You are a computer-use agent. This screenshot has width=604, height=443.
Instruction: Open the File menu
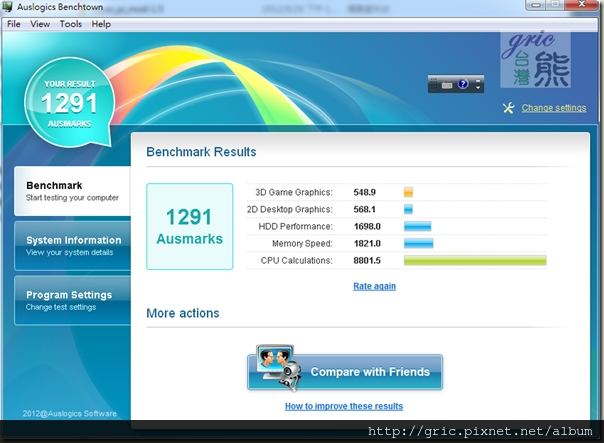(13, 24)
